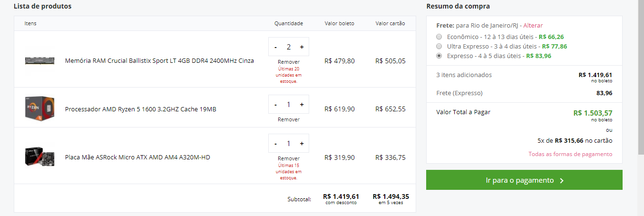
Task: Open the ASRock motherboard thumbnail
Action: click(39, 157)
